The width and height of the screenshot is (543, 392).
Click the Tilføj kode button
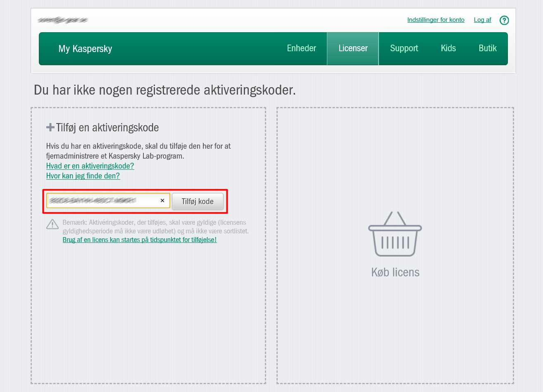(198, 201)
